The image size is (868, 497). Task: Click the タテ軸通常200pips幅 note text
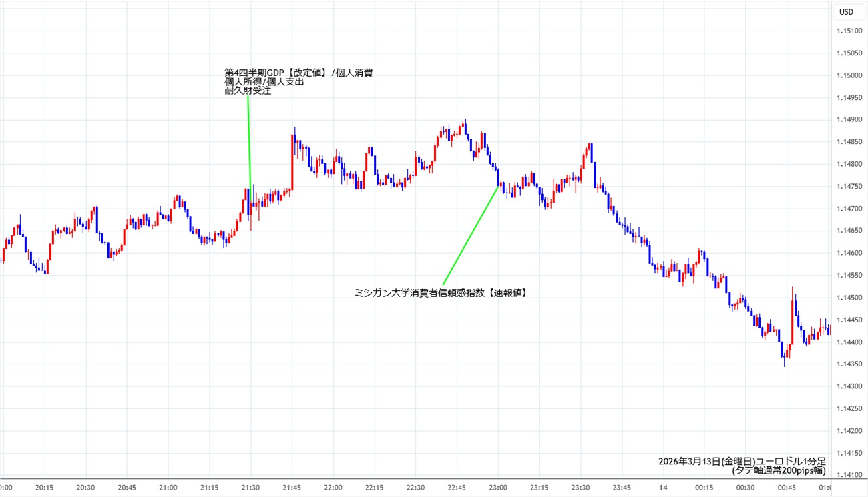click(x=779, y=470)
